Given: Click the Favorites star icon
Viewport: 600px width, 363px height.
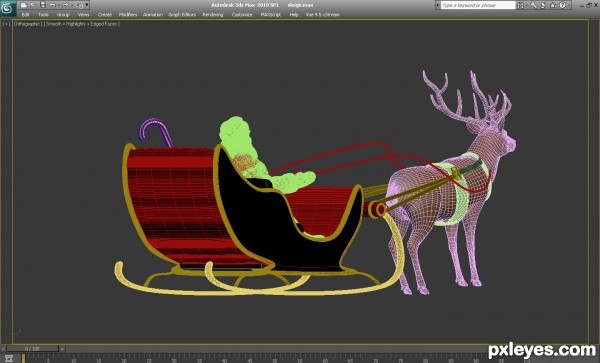Looking at the screenshot, I should coord(553,5).
